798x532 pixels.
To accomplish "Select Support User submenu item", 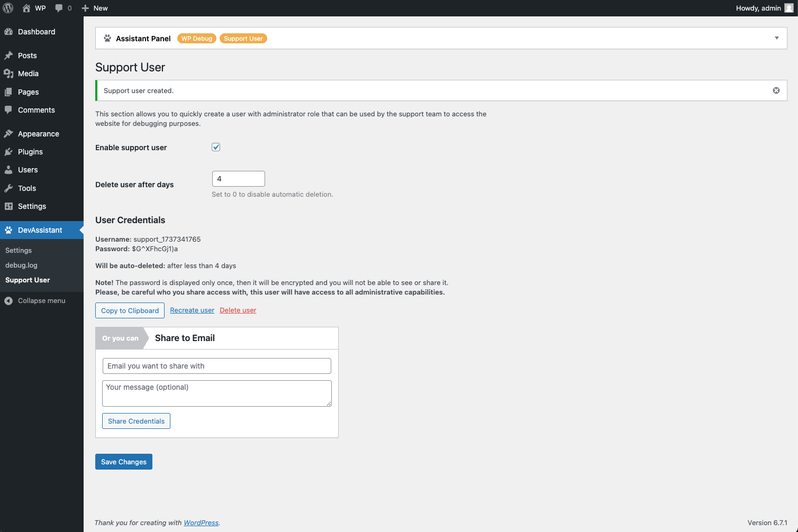I will pyautogui.click(x=28, y=280).
